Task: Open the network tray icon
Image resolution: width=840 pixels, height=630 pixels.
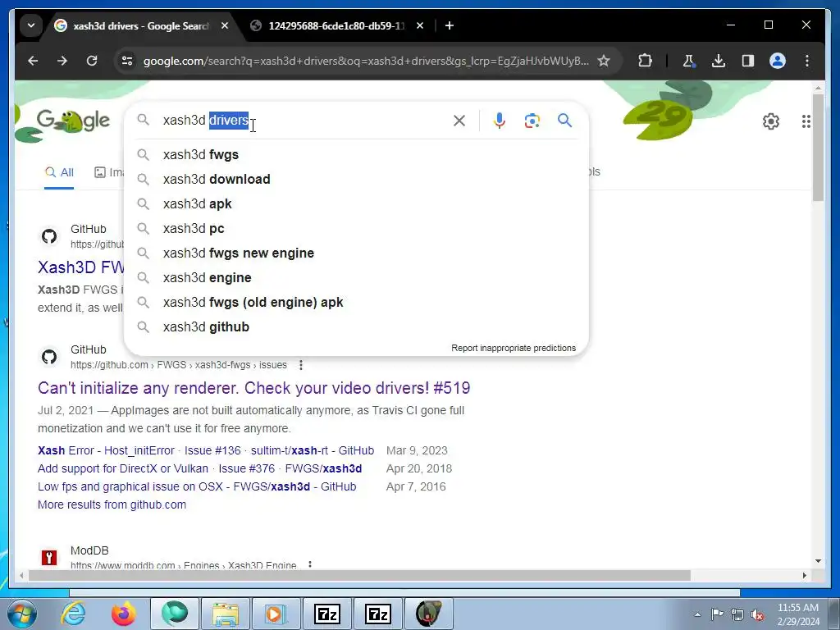Action: point(737,614)
